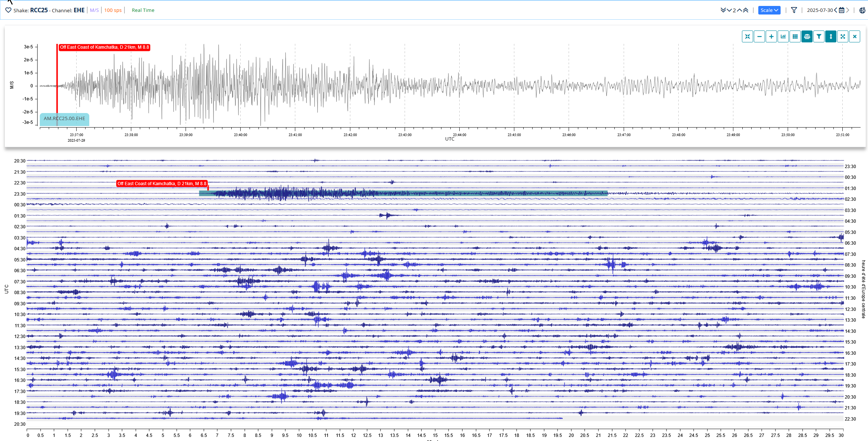Screen dimensions: 868x441
Task: Open the Scale dropdown
Action: pos(769,10)
